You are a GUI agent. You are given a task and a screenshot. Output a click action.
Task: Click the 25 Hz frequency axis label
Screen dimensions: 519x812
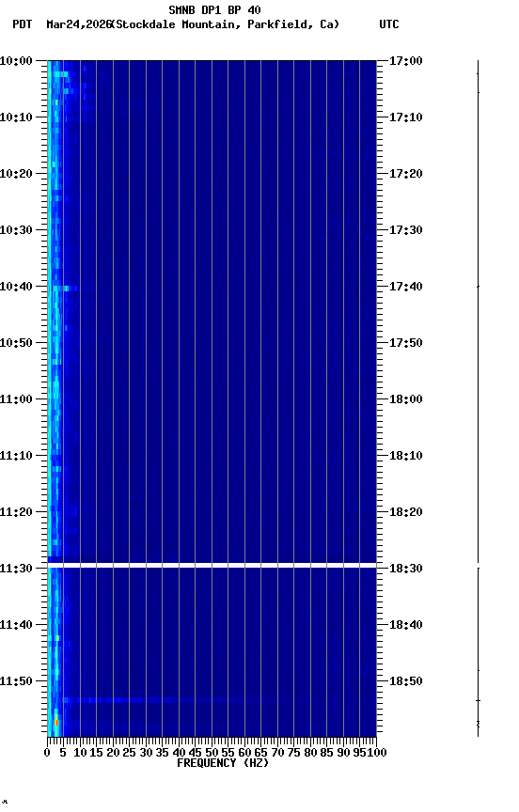coord(129,753)
